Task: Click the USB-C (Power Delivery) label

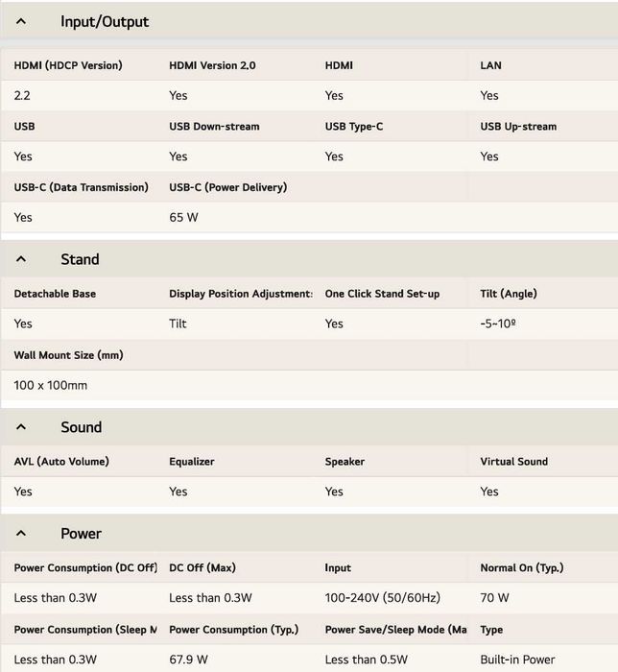Action: pos(227,187)
